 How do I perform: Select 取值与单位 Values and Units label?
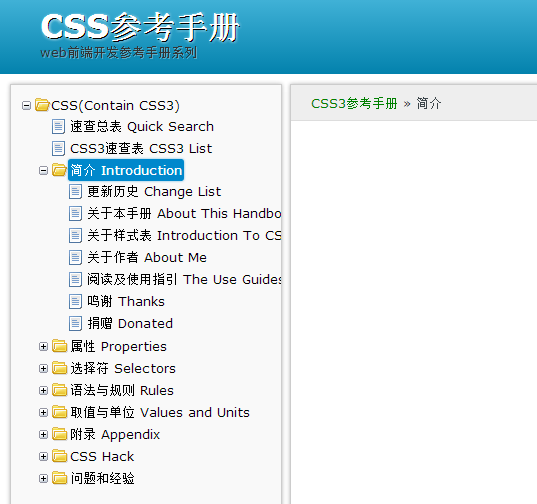[160, 413]
